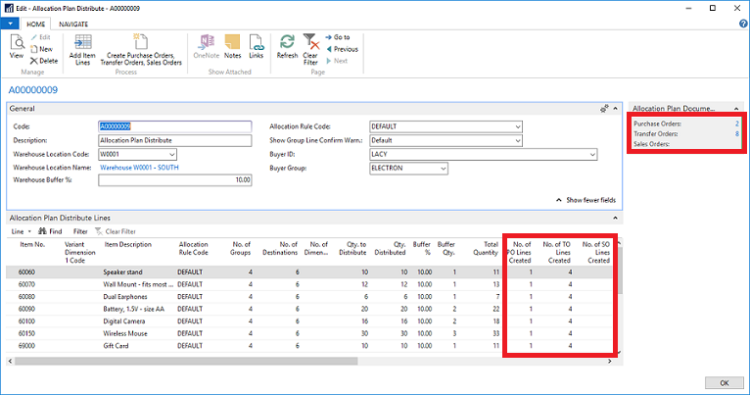
Task: Select the Wall Mount item row
Action: tap(309, 285)
